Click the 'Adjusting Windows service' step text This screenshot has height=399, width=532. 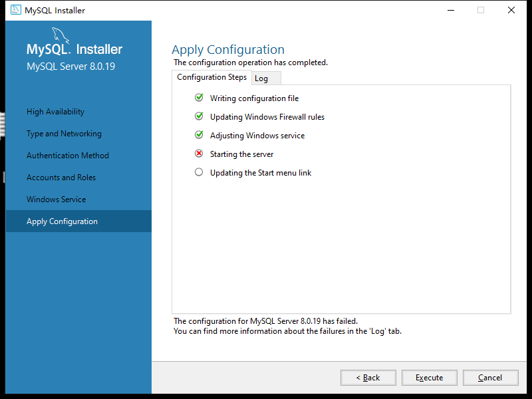257,136
